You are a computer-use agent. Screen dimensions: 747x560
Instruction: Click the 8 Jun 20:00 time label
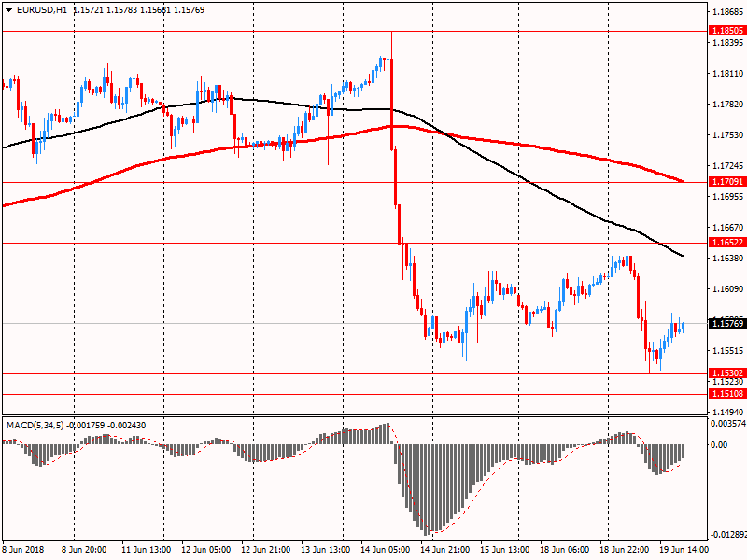[x=84, y=549]
